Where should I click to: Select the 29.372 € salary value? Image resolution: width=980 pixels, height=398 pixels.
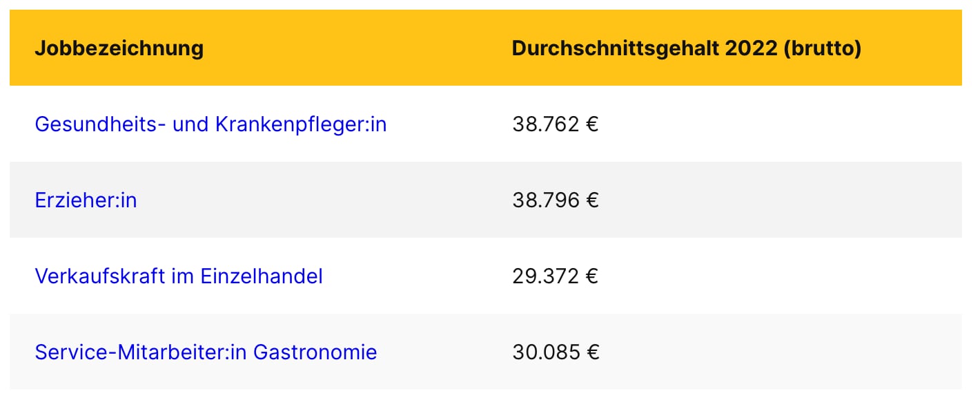(555, 276)
